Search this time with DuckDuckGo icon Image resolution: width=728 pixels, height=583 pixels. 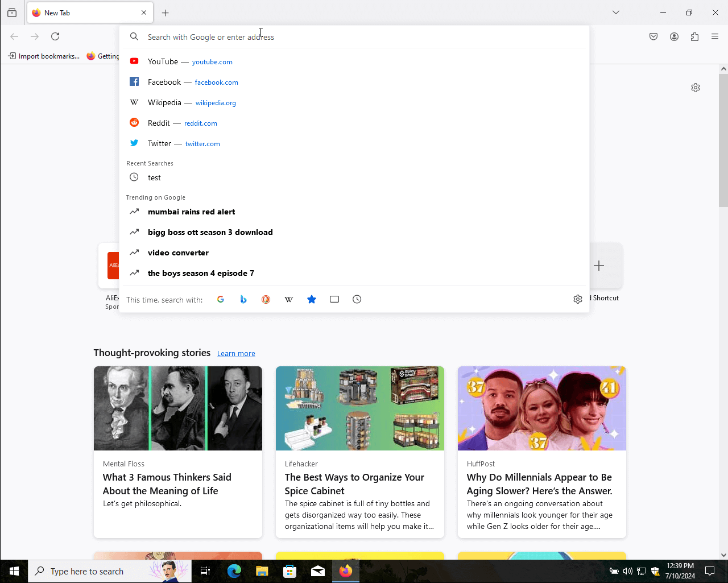266,299
